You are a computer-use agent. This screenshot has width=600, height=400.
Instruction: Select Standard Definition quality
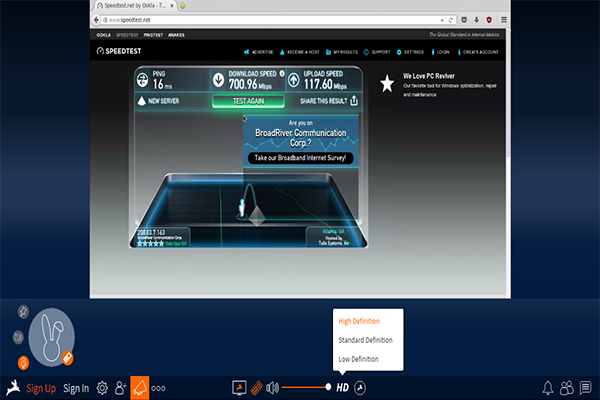365,340
